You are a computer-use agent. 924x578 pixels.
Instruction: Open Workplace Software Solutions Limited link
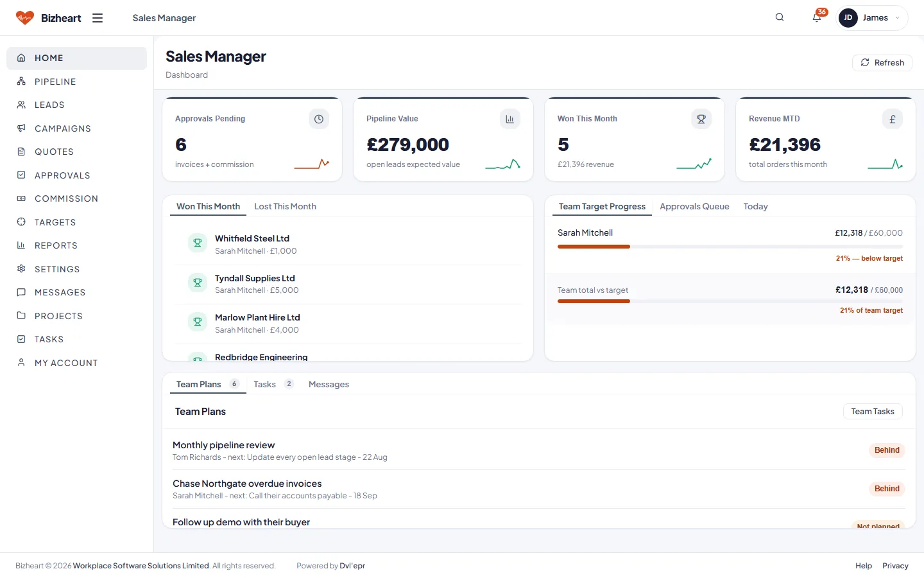coord(141,566)
